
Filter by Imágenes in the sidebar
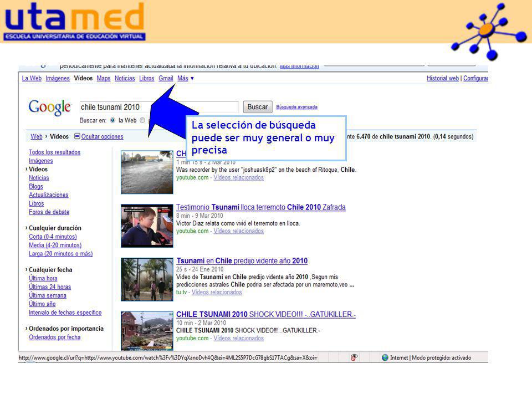pyautogui.click(x=40, y=161)
